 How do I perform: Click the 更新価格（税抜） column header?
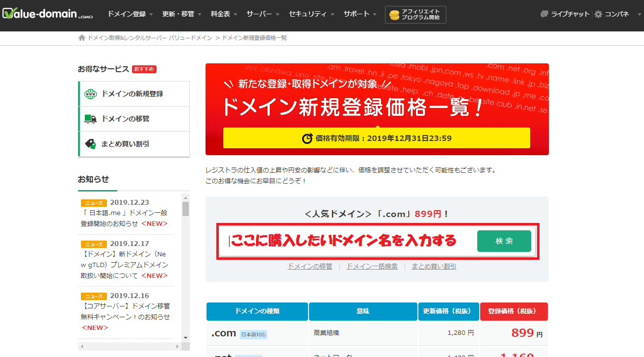click(448, 311)
